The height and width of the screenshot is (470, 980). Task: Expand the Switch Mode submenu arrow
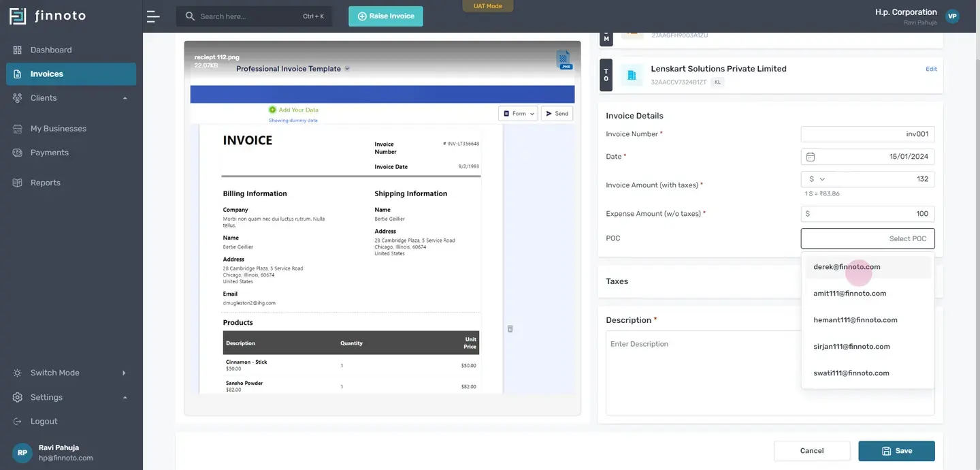(x=124, y=373)
